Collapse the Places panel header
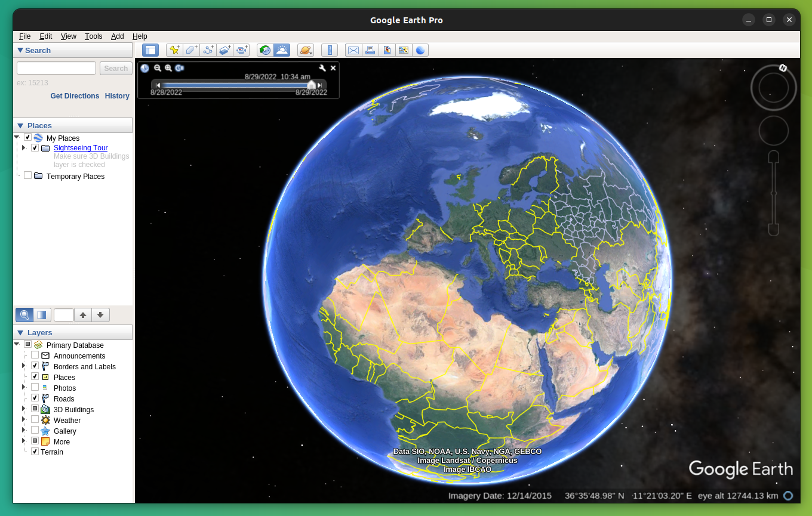 (x=73, y=125)
